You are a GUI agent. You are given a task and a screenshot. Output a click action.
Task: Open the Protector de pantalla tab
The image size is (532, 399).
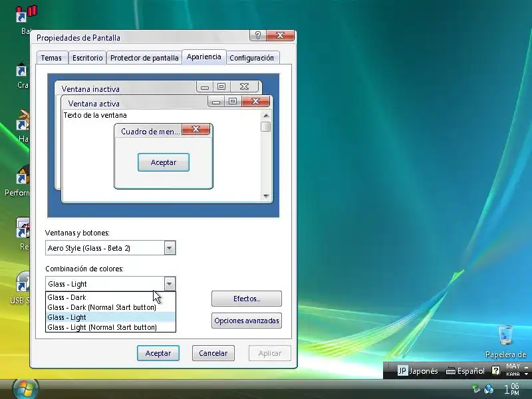pyautogui.click(x=144, y=58)
